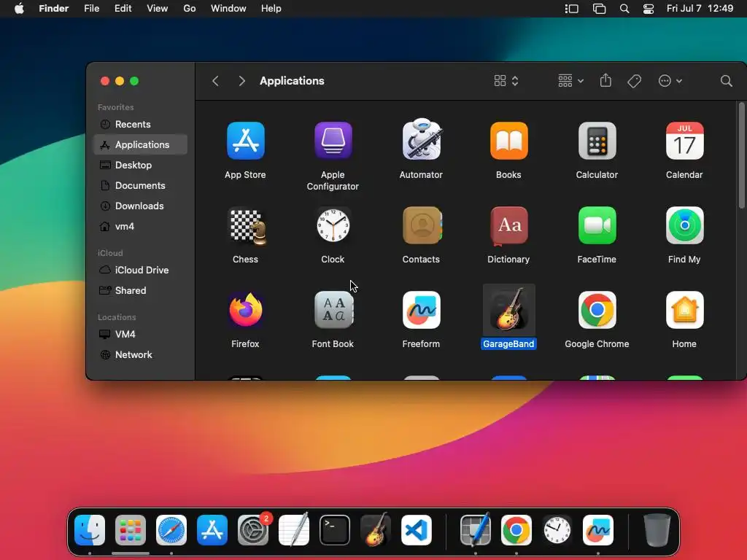Image resolution: width=747 pixels, height=560 pixels.
Task: Select VM4 under Locations
Action: coord(141,334)
